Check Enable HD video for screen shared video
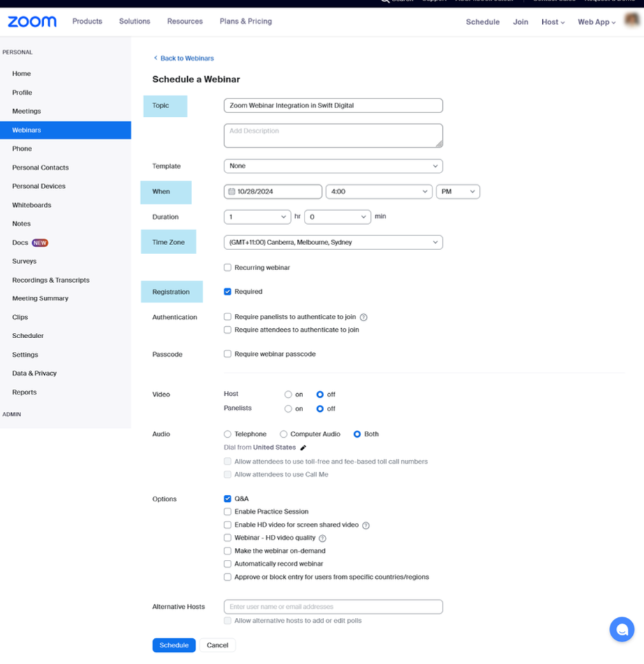The width and height of the screenshot is (644, 664). point(228,524)
